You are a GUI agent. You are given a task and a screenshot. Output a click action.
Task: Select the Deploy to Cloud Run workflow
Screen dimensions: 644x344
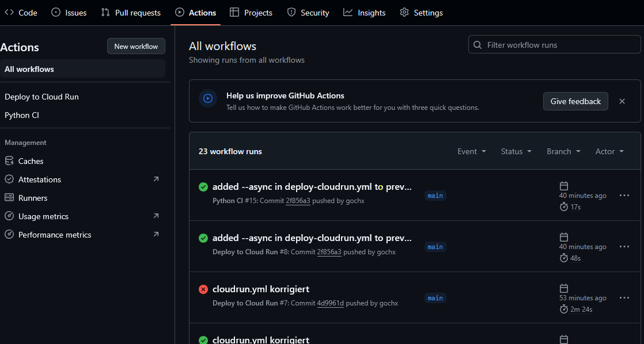[x=41, y=97]
